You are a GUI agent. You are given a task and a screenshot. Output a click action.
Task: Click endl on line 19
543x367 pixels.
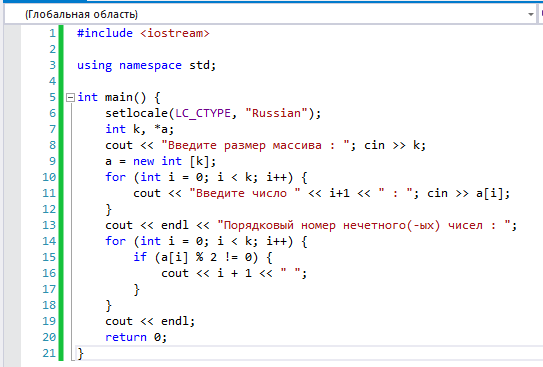pyautogui.click(x=175, y=321)
